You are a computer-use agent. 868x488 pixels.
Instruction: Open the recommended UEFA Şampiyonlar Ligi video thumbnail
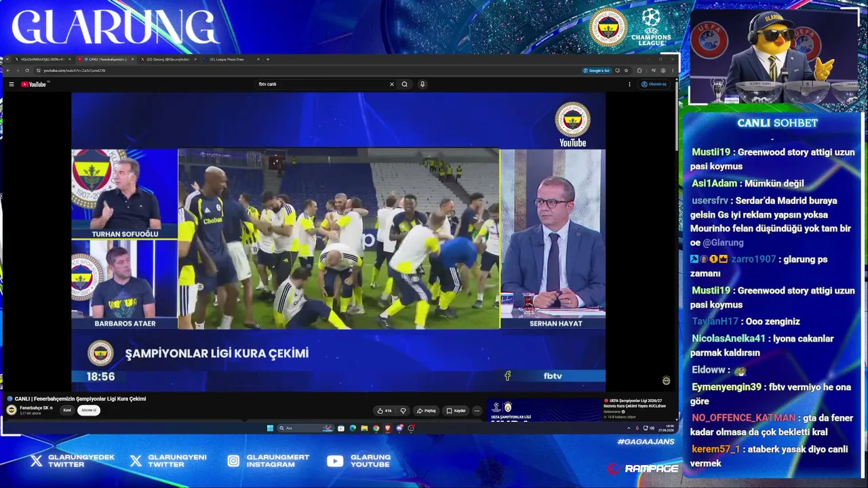pyautogui.click(x=544, y=409)
